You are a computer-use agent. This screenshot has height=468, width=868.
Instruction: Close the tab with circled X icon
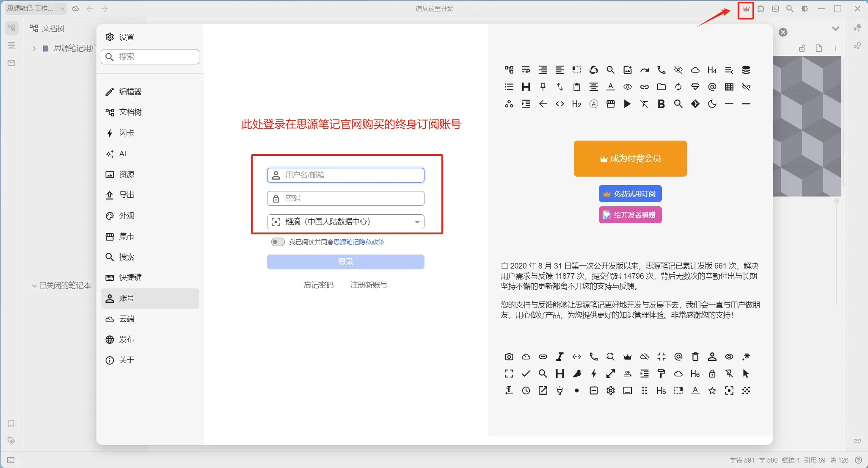783,32
